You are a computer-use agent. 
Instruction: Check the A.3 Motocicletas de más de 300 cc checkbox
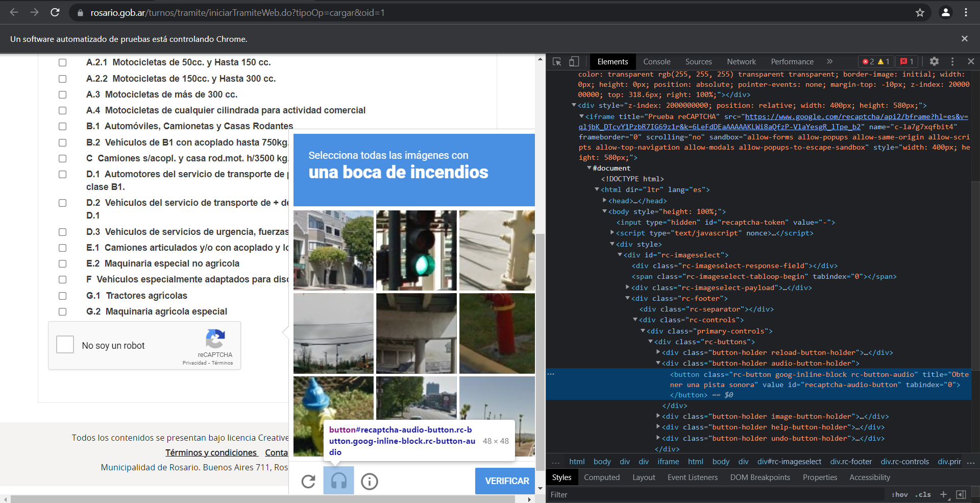pos(63,94)
